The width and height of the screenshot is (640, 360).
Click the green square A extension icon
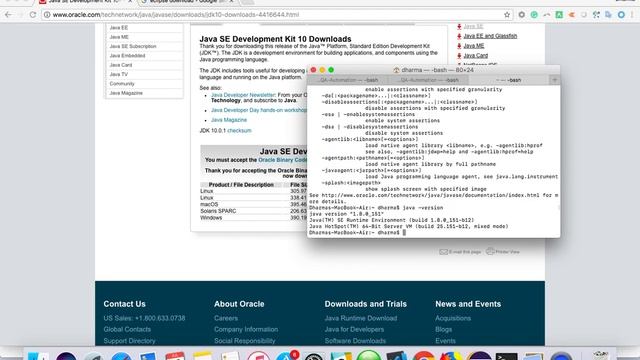tap(559, 15)
